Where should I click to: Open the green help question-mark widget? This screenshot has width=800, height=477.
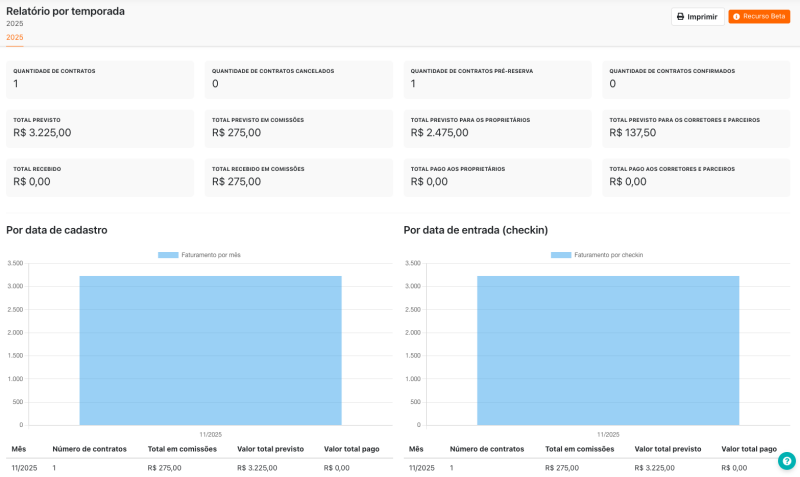click(x=787, y=461)
